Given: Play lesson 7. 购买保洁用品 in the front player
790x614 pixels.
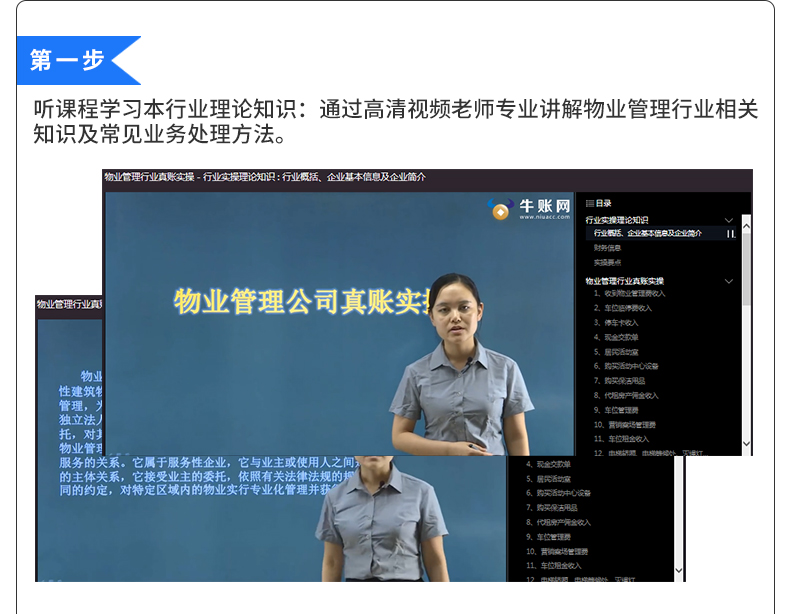Looking at the screenshot, I should point(619,381).
